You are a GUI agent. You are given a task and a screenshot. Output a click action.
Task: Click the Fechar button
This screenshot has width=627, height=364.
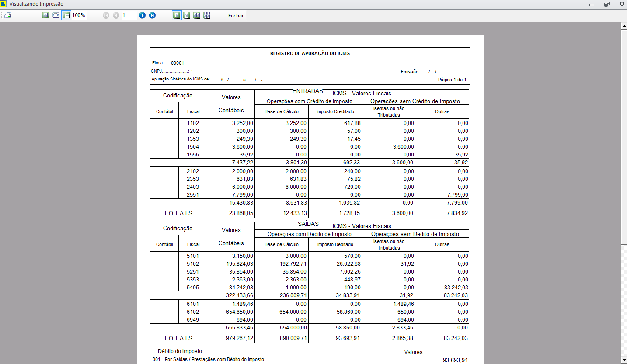tap(236, 15)
